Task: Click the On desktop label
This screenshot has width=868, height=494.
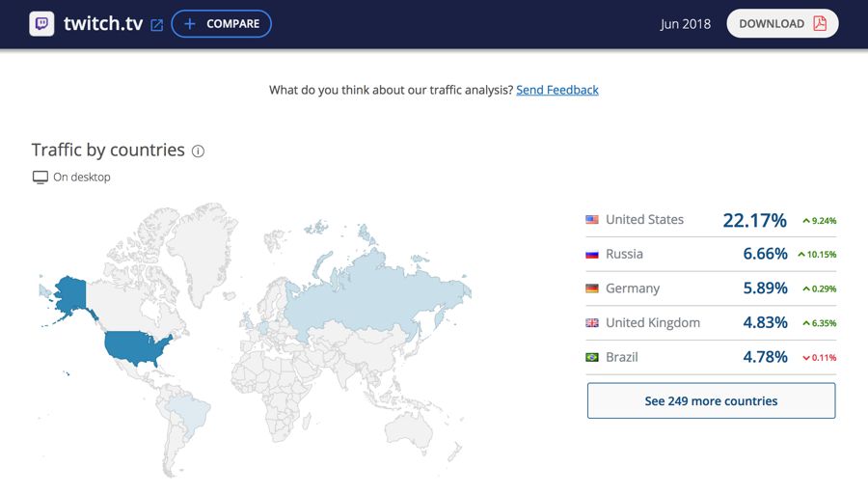Action: 82,178
